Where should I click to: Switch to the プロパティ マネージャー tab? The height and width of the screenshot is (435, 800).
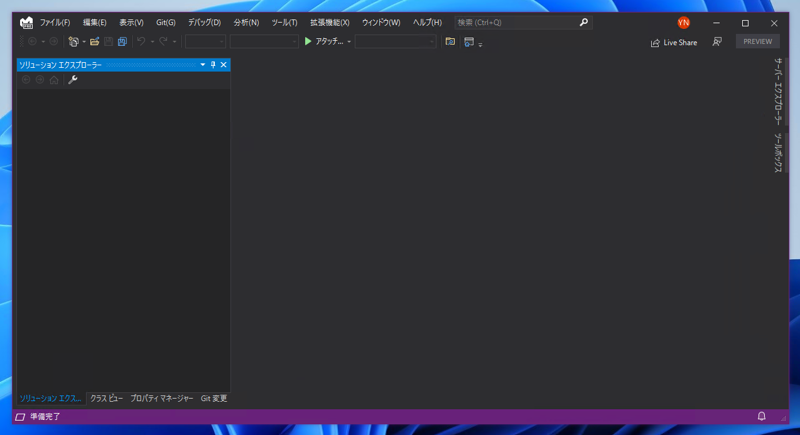161,398
